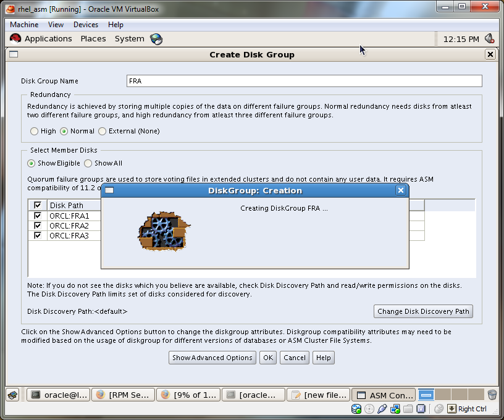Click the Help button in the dialog
504x420 pixels.
tap(324, 358)
